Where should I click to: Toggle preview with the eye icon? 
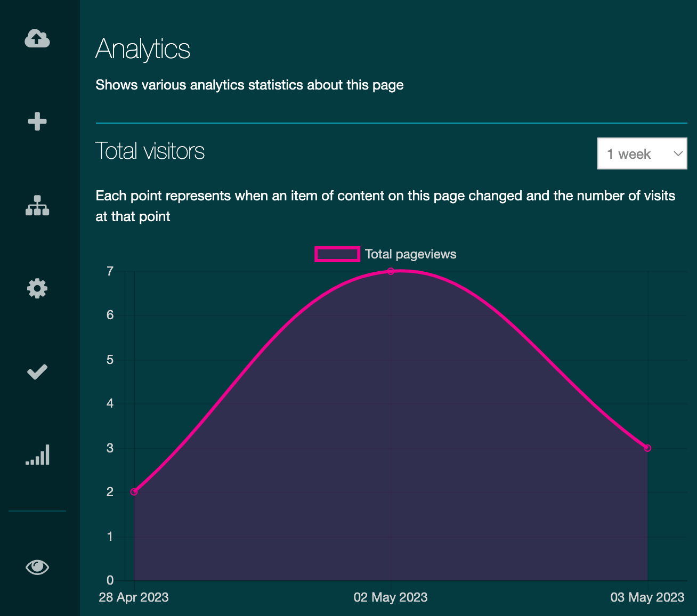(37, 567)
